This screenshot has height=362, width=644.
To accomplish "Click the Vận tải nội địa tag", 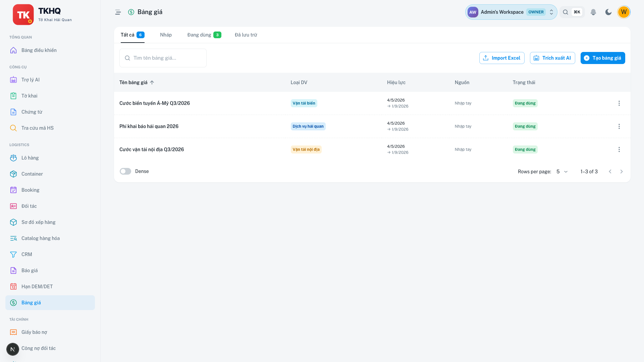I will [x=306, y=149].
